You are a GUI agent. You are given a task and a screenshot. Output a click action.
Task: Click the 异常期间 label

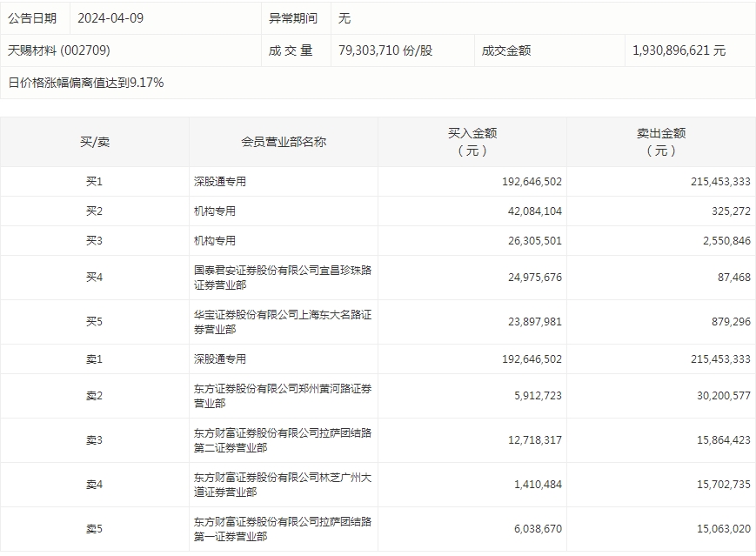[x=293, y=18]
